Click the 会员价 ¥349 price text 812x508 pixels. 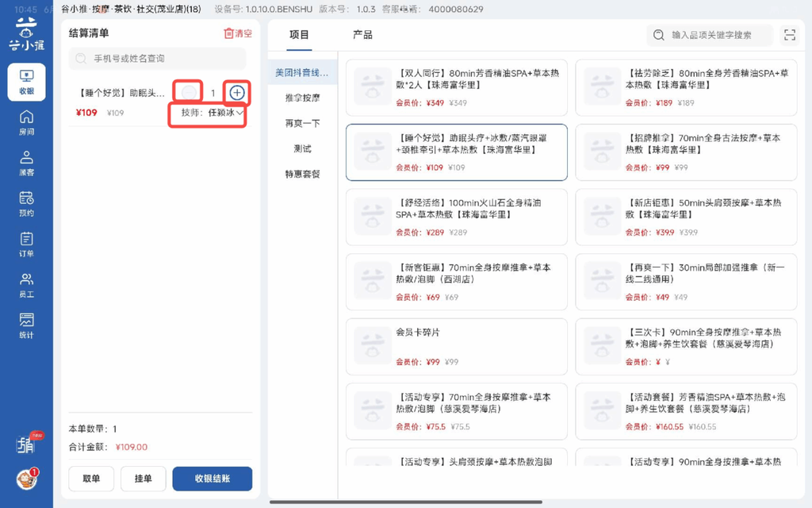420,102
